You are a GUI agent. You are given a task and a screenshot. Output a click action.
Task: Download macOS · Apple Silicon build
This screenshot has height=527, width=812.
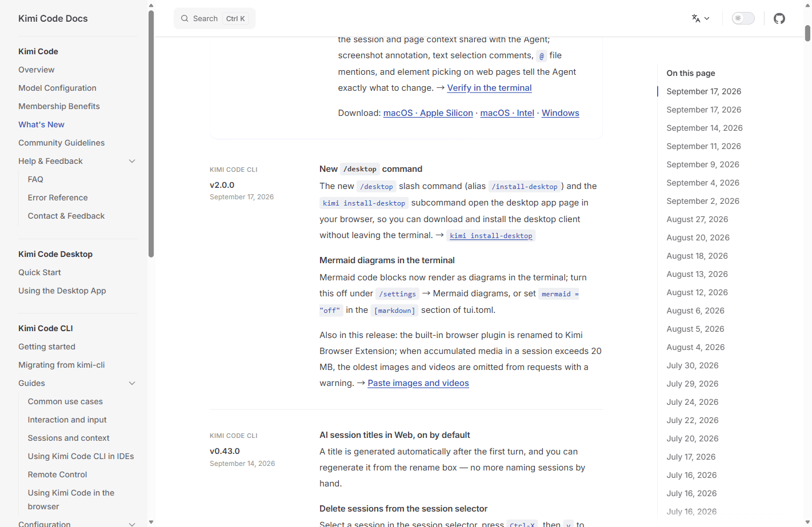(428, 113)
